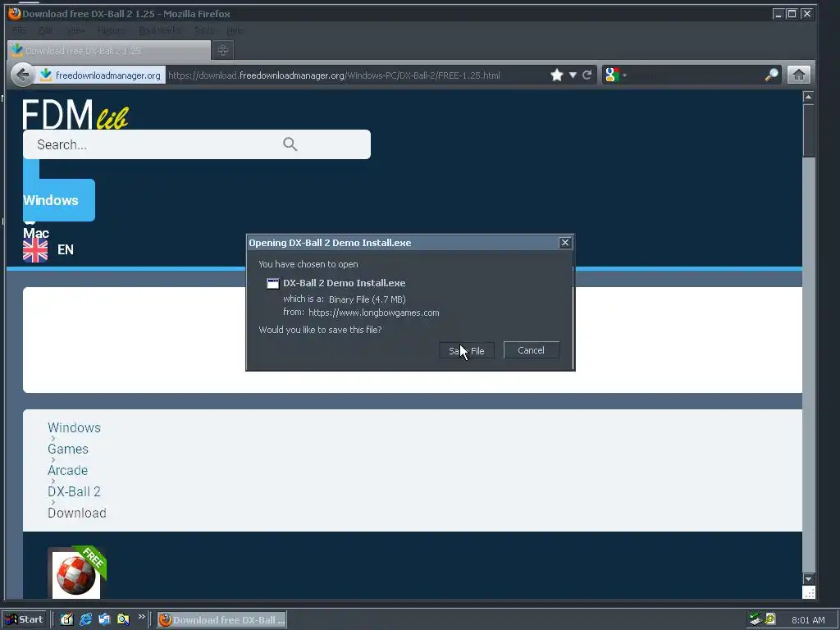Launch Internet Explorer from quick launch
This screenshot has height=630, width=840.
point(85,619)
